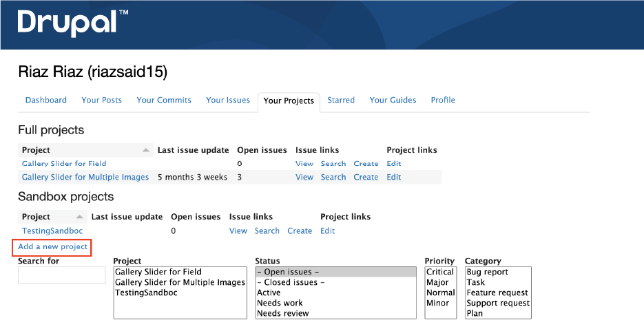Open Your Commits tab
Image resolution: width=644 pixels, height=331 pixels.
point(164,100)
